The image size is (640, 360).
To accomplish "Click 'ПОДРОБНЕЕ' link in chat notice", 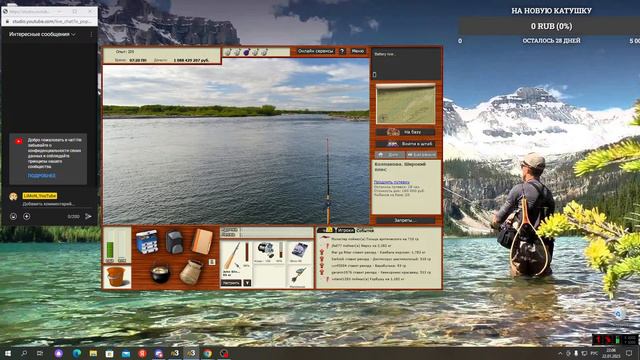I will coord(41,176).
